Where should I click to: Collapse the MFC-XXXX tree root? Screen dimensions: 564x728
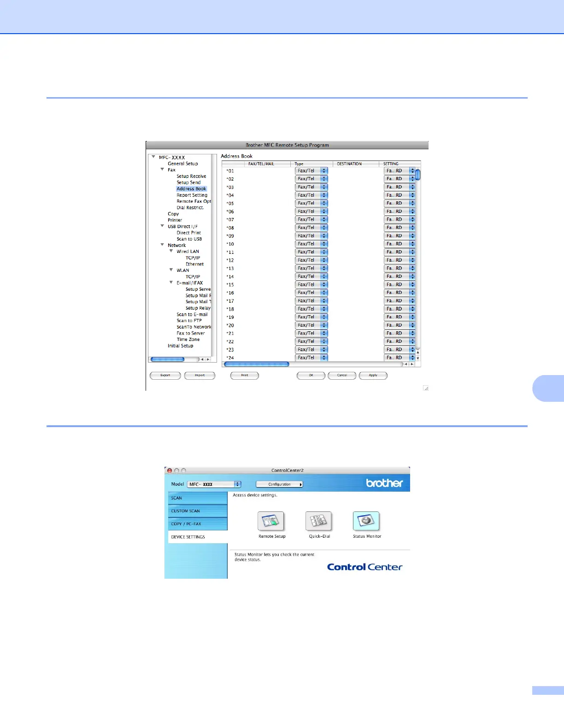[x=153, y=157]
